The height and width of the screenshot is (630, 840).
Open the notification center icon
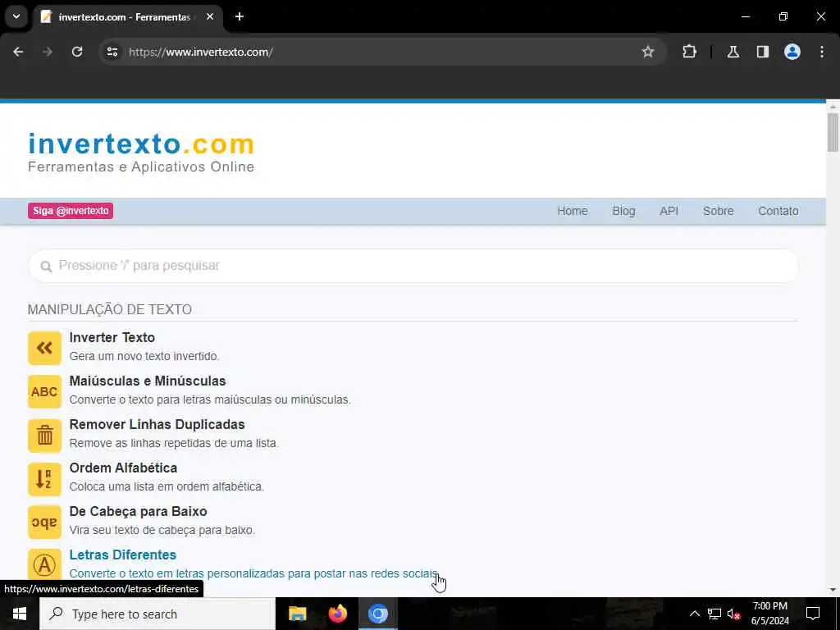click(813, 614)
